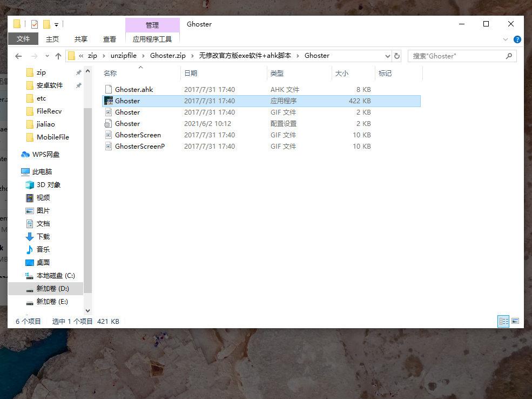The width and height of the screenshot is (532, 399).
Task: Click the 管理 contextual tab
Action: pos(152,25)
